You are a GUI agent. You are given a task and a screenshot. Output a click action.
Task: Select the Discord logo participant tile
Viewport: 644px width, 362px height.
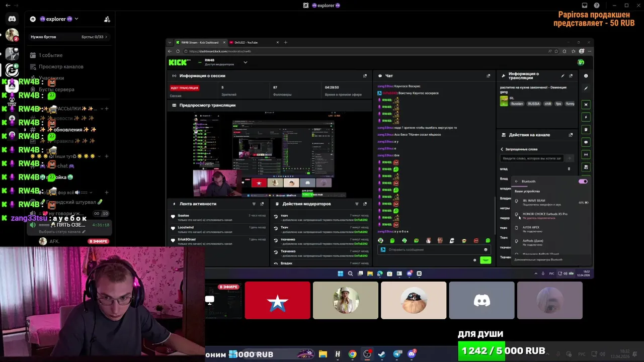(x=481, y=300)
